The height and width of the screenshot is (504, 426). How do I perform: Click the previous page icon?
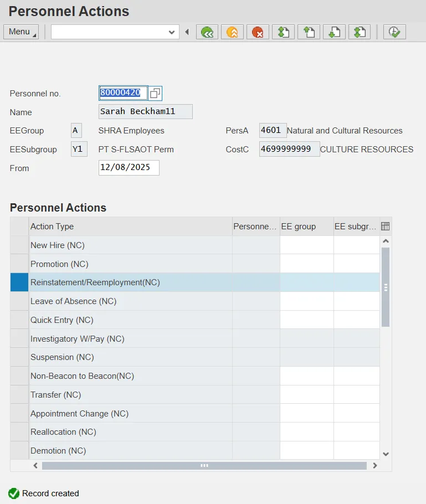(x=309, y=32)
